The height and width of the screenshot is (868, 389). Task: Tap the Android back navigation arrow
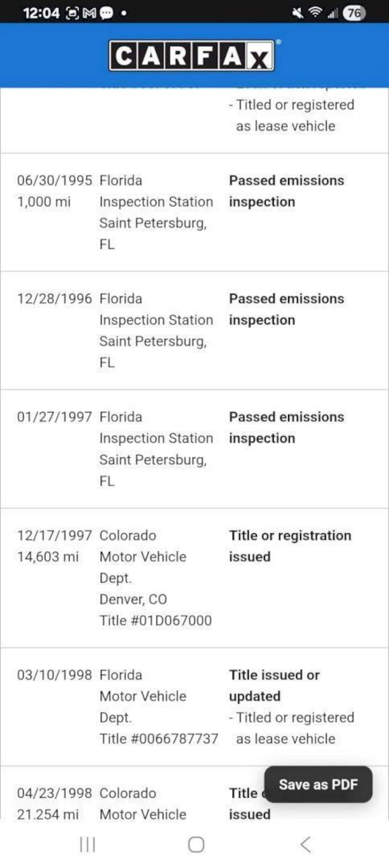coord(305,844)
